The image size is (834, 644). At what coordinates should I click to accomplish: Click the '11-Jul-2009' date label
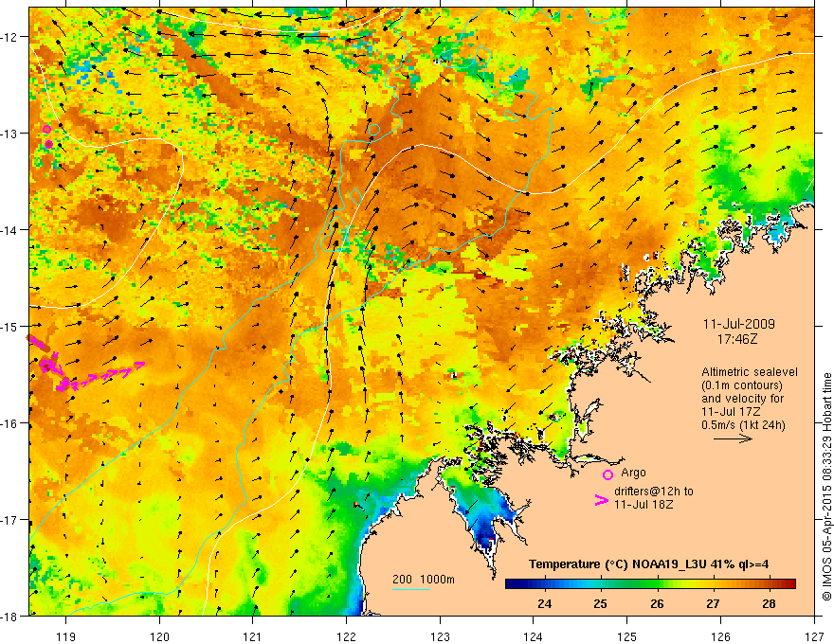(738, 324)
